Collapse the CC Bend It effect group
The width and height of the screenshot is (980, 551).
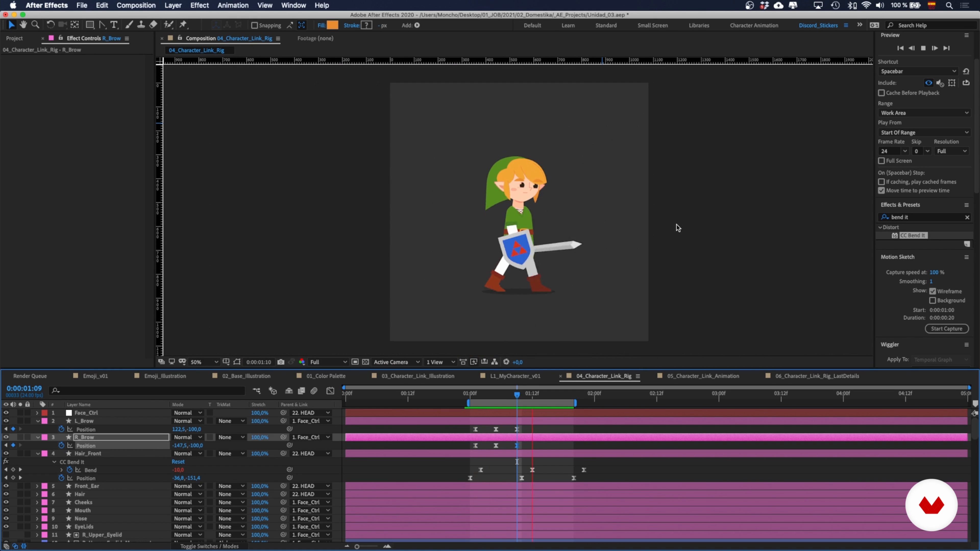click(54, 462)
